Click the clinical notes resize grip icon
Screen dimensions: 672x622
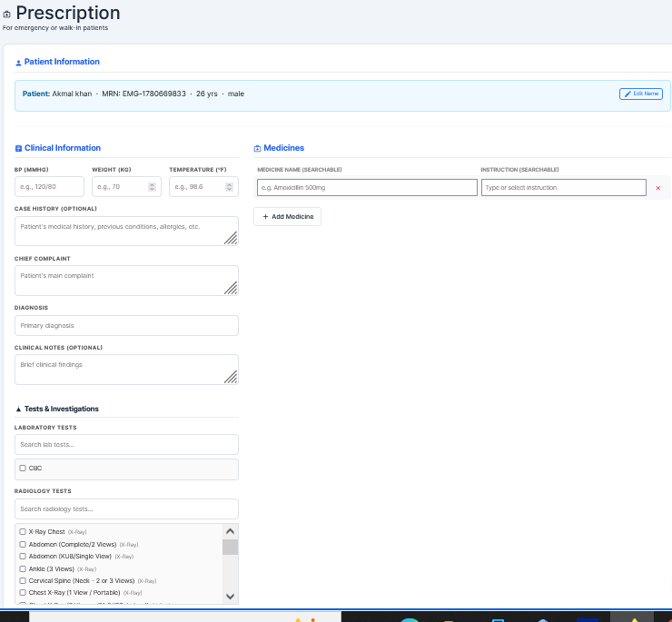coord(231,377)
